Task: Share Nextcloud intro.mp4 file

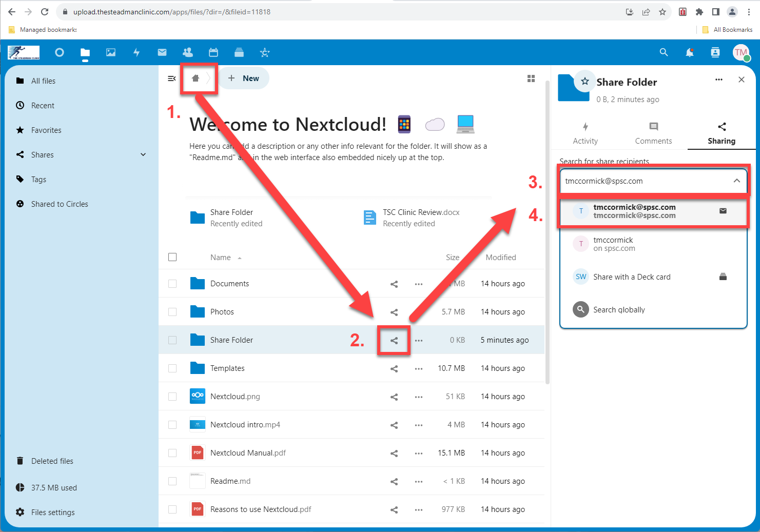Action: click(394, 425)
